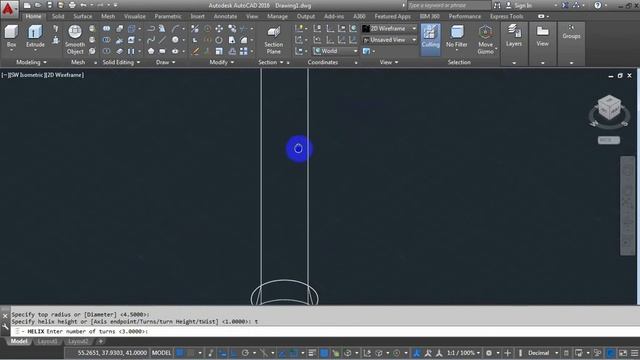Screen dimensions: 640x360
Task: Toggle transparency display in status bar
Action: [324, 353]
